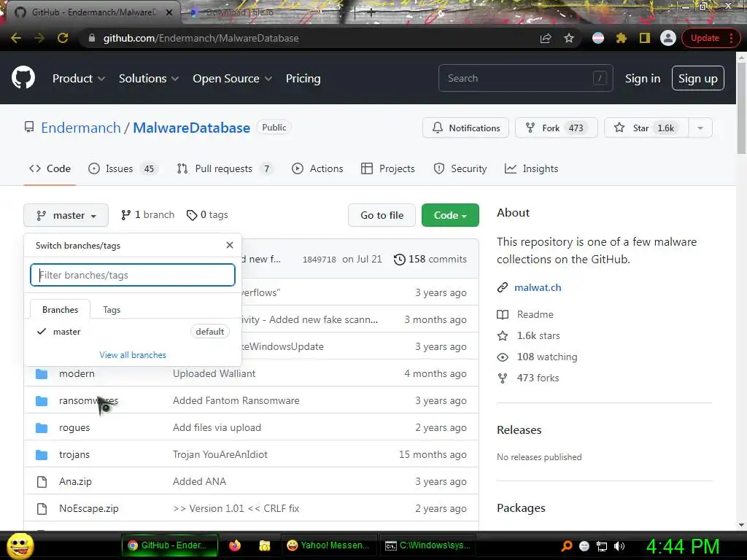The image size is (747, 560).
Task: Open the browser profile avatar icon
Action: 668,38
